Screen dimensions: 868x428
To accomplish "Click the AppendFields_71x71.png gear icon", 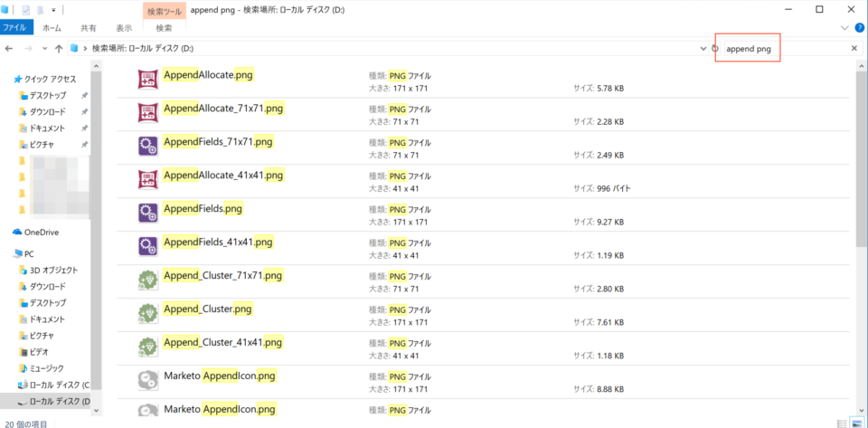I will click(x=147, y=147).
